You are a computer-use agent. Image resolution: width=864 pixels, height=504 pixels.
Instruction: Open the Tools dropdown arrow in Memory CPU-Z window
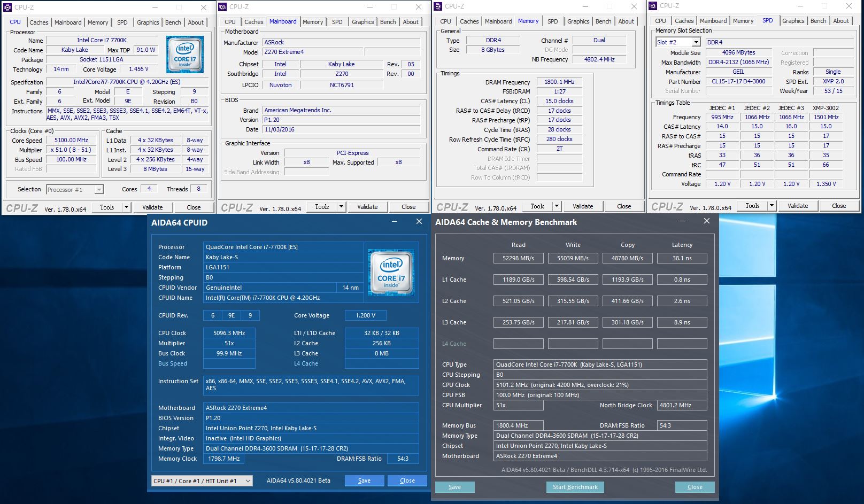[x=557, y=206]
